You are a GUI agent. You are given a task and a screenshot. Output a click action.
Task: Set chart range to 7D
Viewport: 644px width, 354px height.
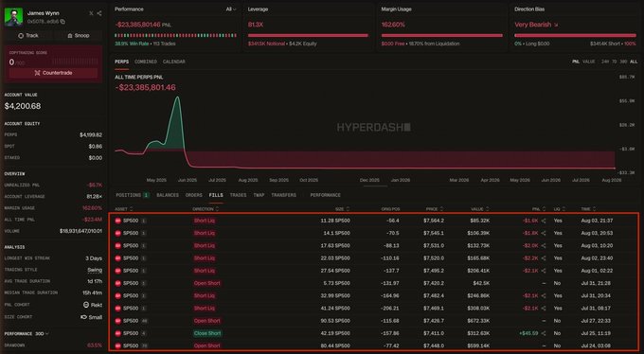click(614, 62)
